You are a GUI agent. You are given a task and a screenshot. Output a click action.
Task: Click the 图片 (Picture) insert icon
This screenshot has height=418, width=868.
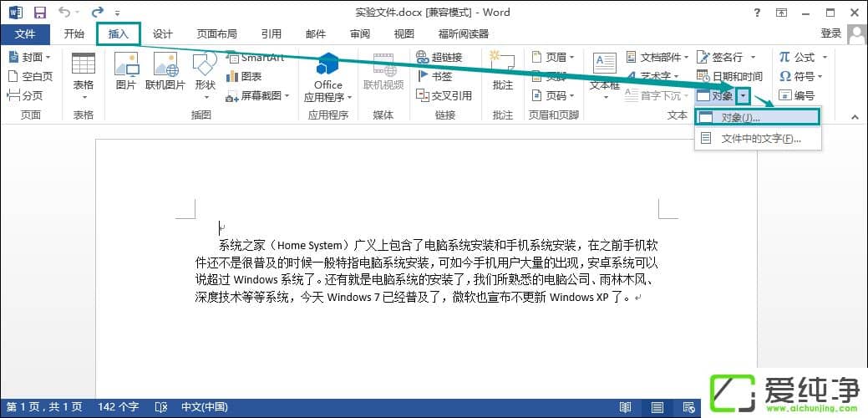click(x=126, y=71)
